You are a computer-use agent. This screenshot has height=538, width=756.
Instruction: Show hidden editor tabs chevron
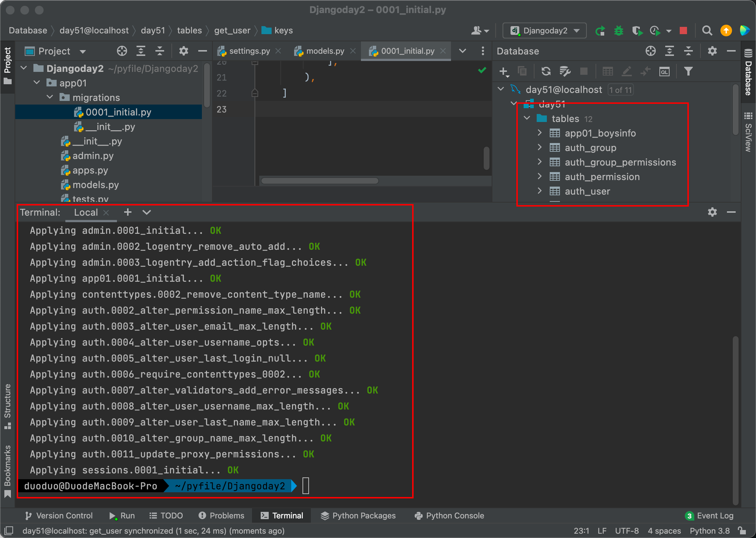point(462,51)
